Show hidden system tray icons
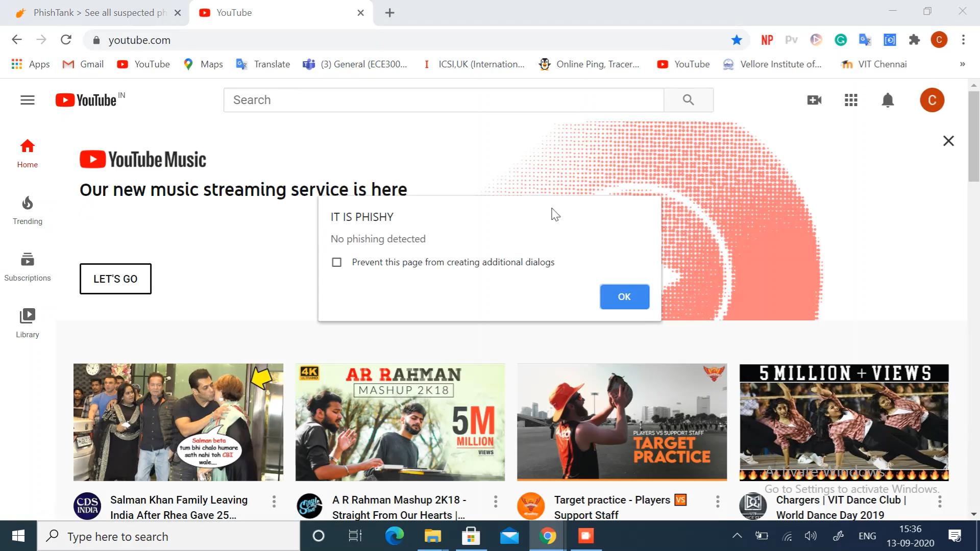 click(x=737, y=536)
